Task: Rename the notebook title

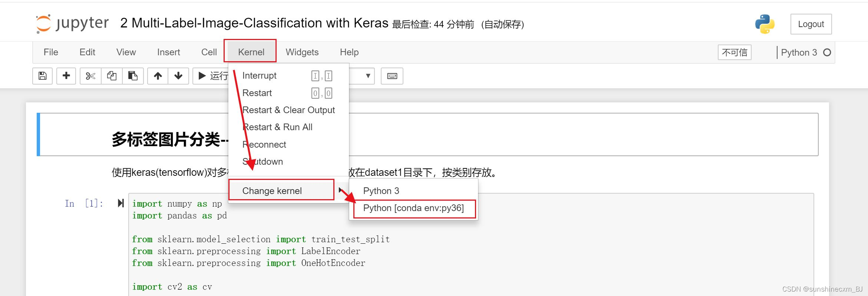Action: (254, 23)
